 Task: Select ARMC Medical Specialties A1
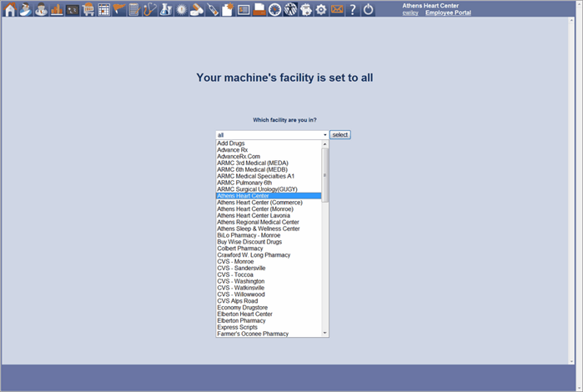click(x=269, y=176)
